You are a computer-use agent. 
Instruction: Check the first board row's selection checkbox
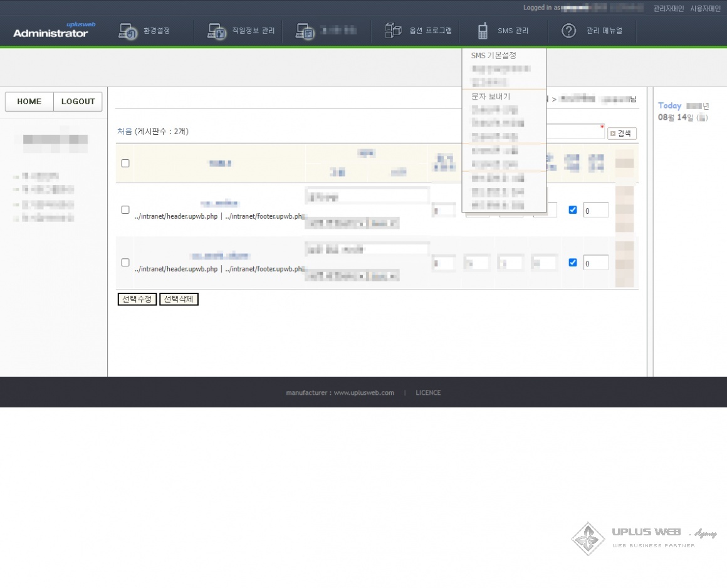[125, 209]
